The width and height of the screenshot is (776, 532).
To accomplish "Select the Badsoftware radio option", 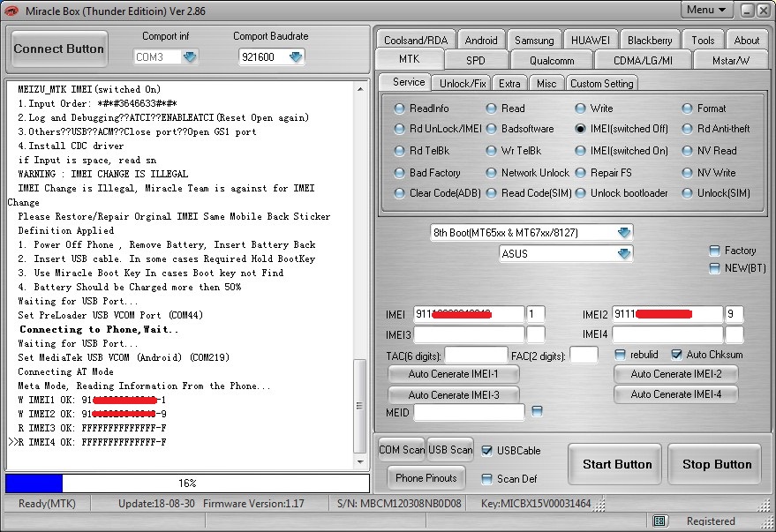I will pos(491,129).
